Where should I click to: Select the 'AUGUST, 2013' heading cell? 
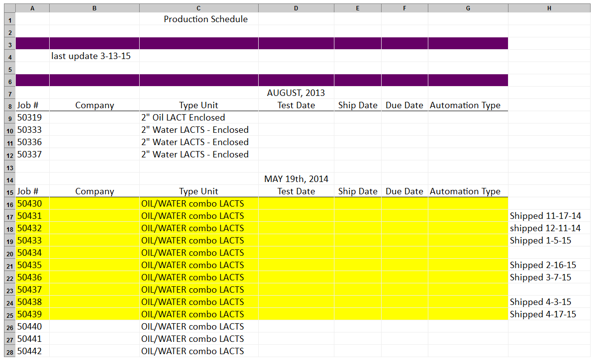[296, 92]
